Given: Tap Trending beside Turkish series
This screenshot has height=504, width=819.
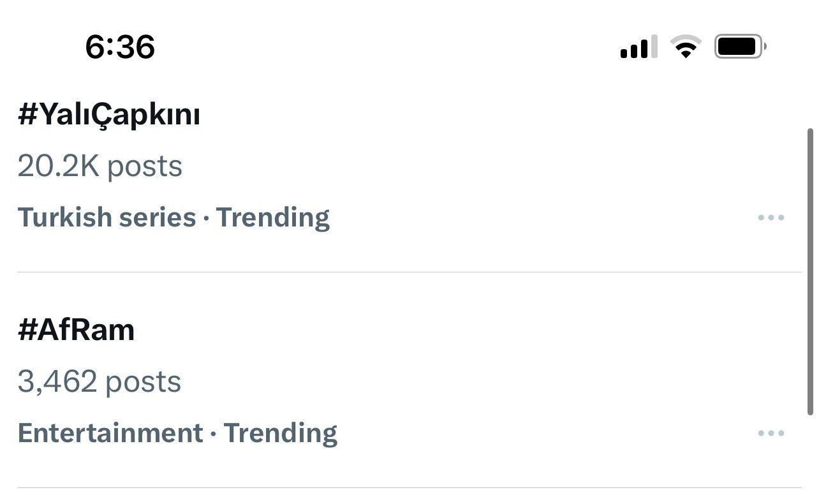Looking at the screenshot, I should pyautogui.click(x=273, y=218).
